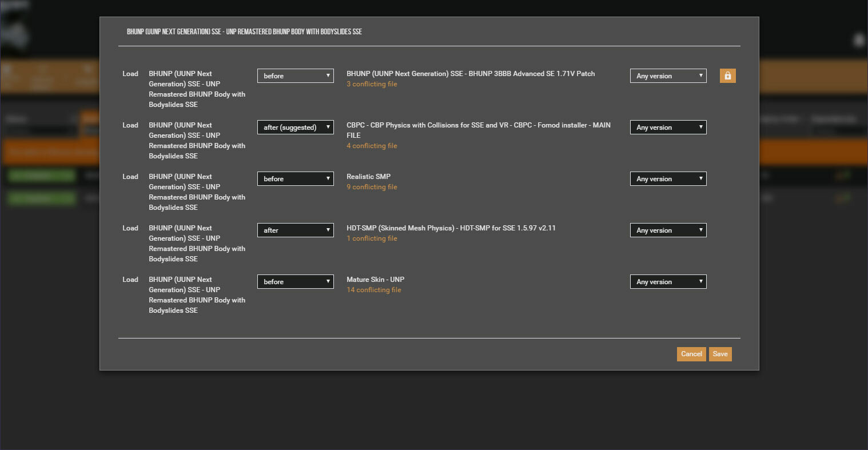Open the '3 conflicting file' link
Screen dimensions: 868x450
coord(372,84)
